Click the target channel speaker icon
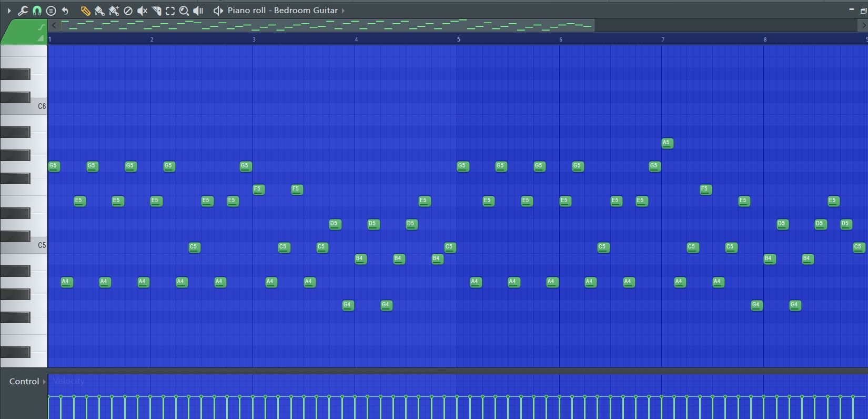Screen dimensions: 868x419 (218, 11)
